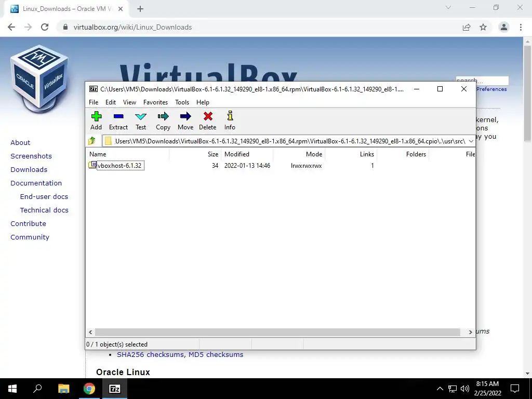Click the Windows Start button
Image resolution: width=532 pixels, height=399 pixels.
[x=12, y=389]
